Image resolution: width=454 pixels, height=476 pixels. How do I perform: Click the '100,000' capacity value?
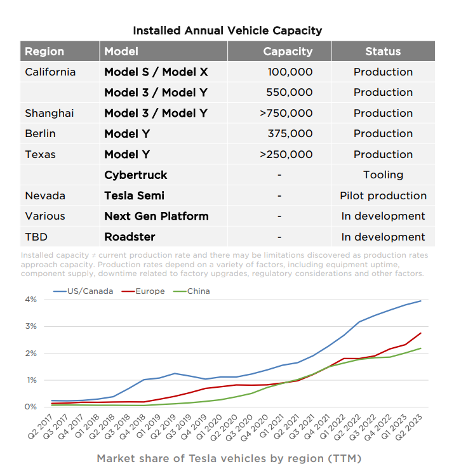click(x=290, y=72)
